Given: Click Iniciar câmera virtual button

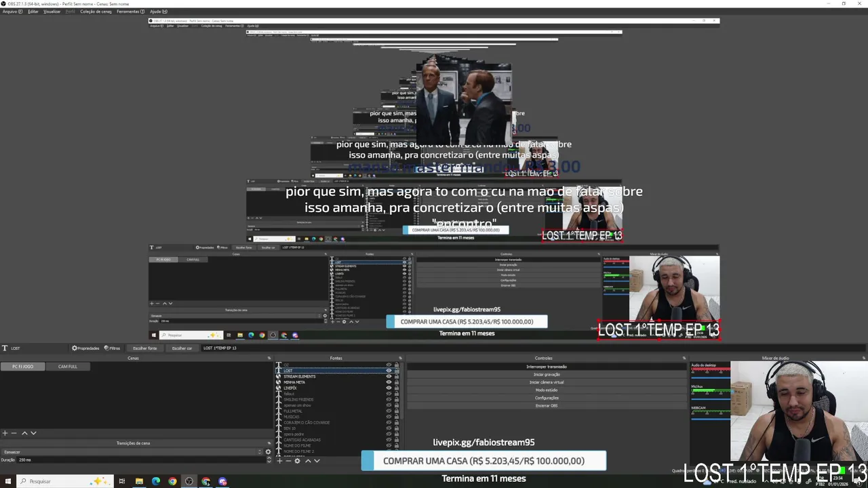Looking at the screenshot, I should point(547,382).
